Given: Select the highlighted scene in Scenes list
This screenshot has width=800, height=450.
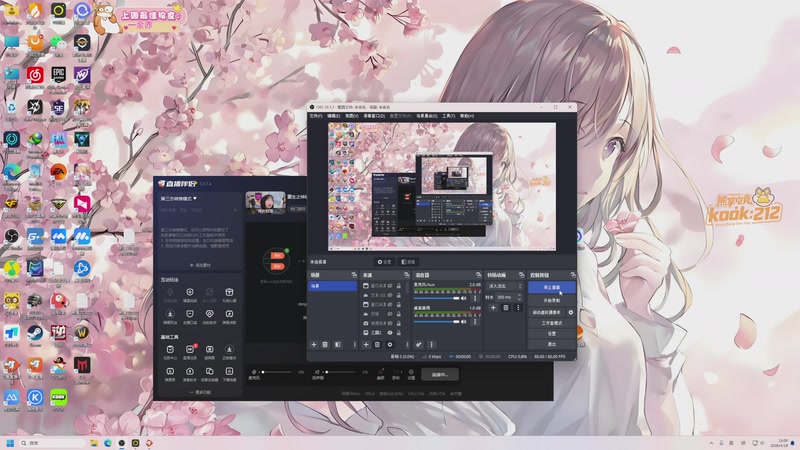Looking at the screenshot, I should (x=332, y=286).
